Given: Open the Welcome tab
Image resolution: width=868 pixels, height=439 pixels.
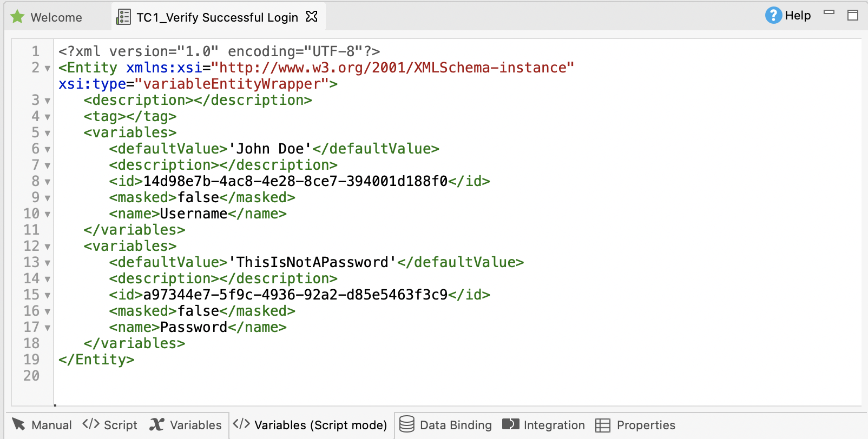Looking at the screenshot, I should tap(56, 17).
